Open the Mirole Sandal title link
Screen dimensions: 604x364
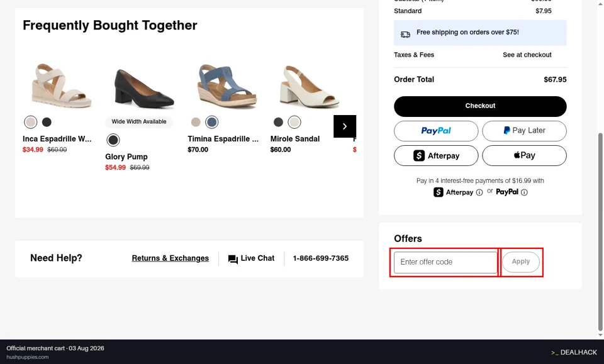click(x=295, y=139)
